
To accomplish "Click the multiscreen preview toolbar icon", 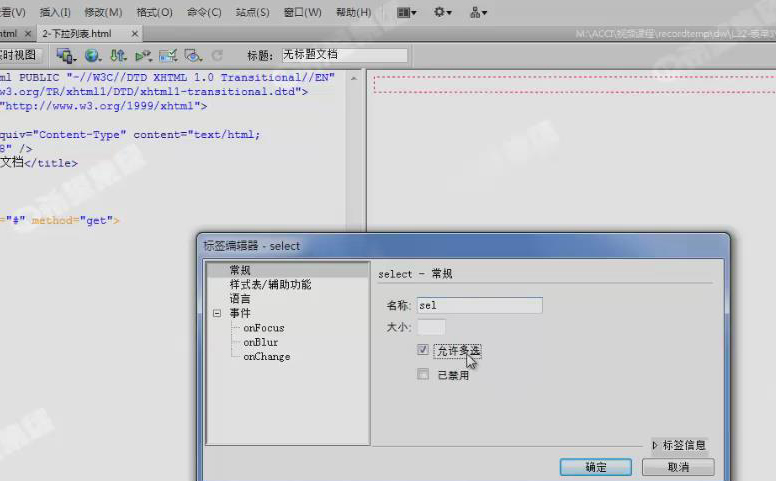I will (67, 56).
